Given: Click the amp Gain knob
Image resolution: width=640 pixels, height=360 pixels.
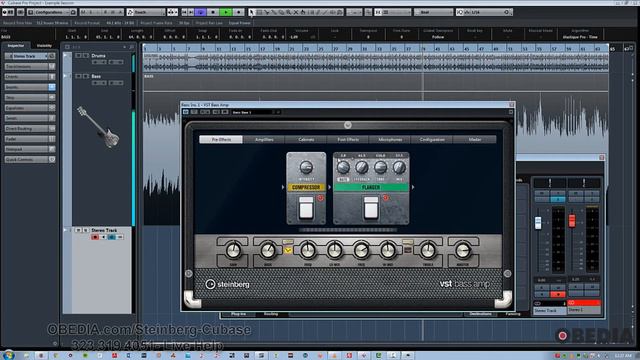Looking at the screenshot, I should tap(233, 251).
